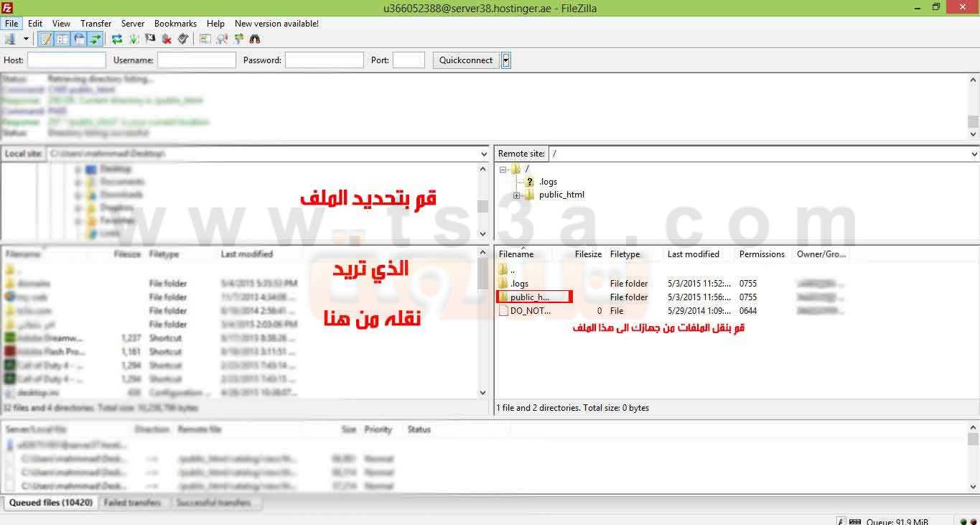Switch to the Failed transfers tab
Screen dimensions: 980x525
tap(133, 503)
